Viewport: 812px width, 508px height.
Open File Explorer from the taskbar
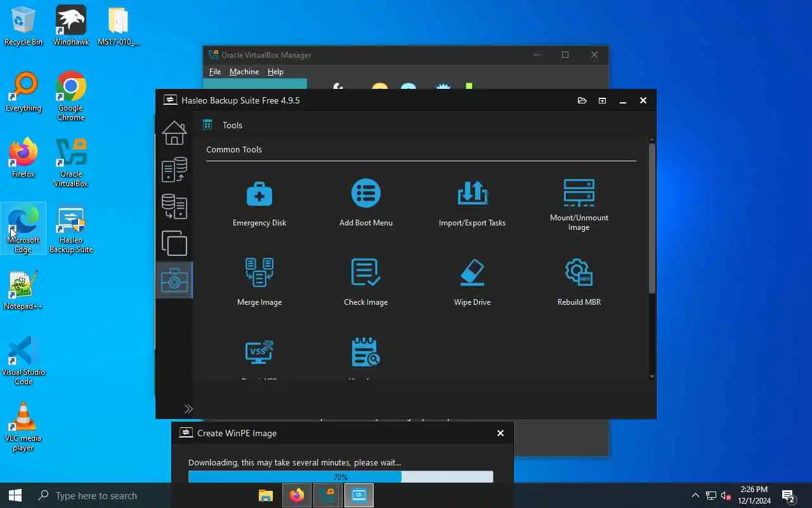[265, 495]
